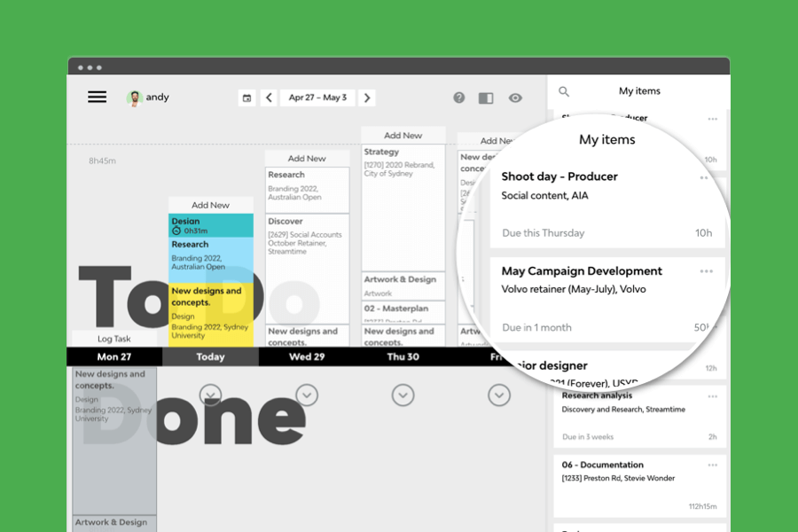Select the Wed 29 day header
Image resolution: width=798 pixels, height=532 pixels.
click(307, 356)
